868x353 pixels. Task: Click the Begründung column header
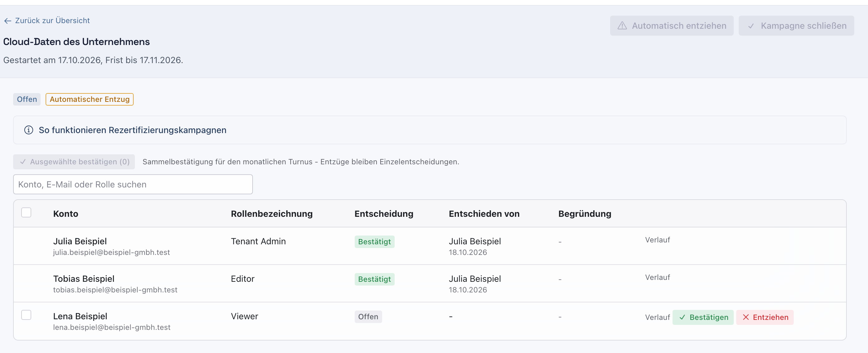click(584, 214)
